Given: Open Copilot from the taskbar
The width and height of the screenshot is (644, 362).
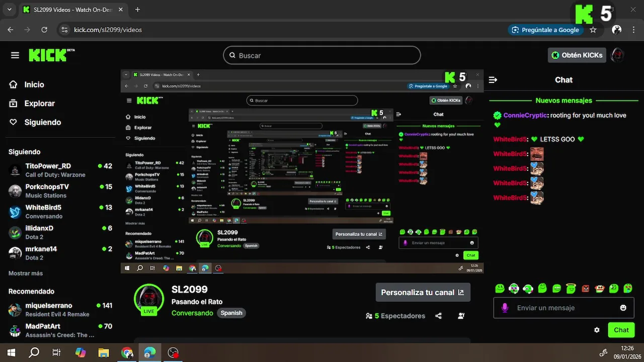Looking at the screenshot, I should [x=80, y=352].
